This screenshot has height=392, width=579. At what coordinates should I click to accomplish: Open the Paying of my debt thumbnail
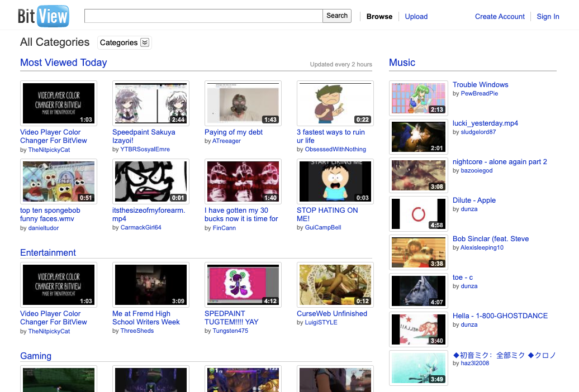[x=243, y=103]
